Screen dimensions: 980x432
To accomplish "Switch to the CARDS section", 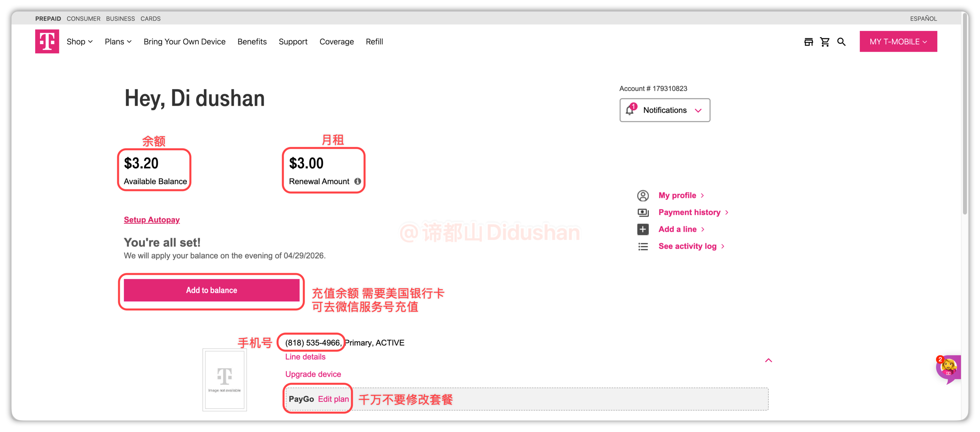I will [x=151, y=19].
